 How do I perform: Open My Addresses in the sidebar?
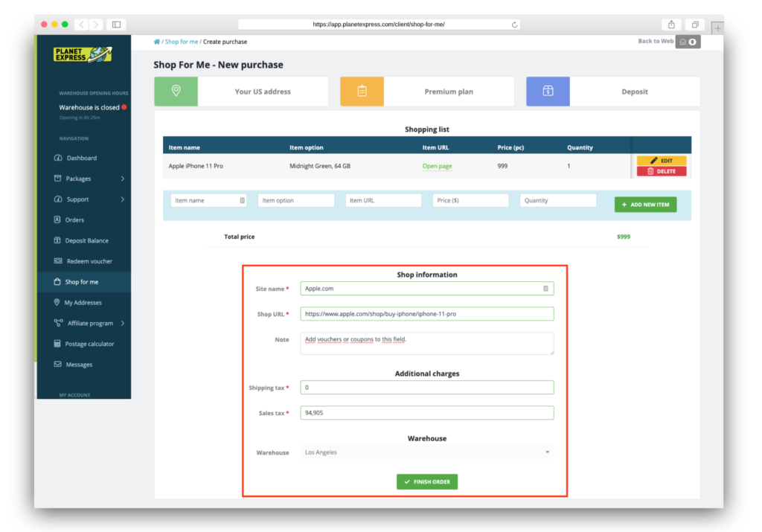83,303
